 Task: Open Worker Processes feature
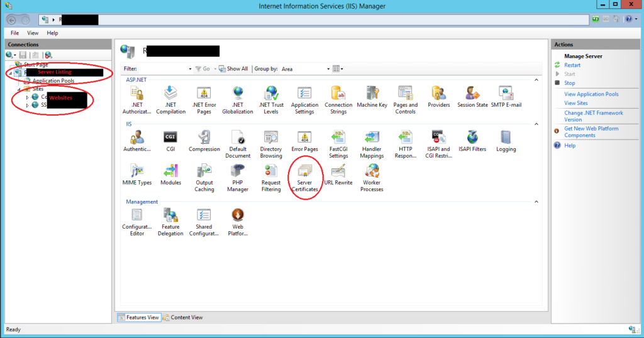pos(372,178)
